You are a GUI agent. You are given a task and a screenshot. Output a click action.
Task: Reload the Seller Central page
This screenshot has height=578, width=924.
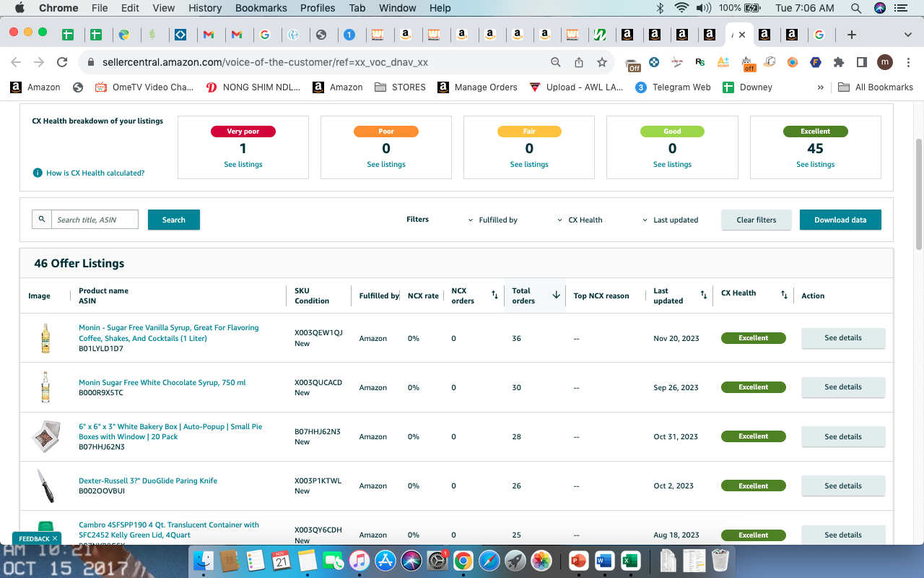click(62, 62)
